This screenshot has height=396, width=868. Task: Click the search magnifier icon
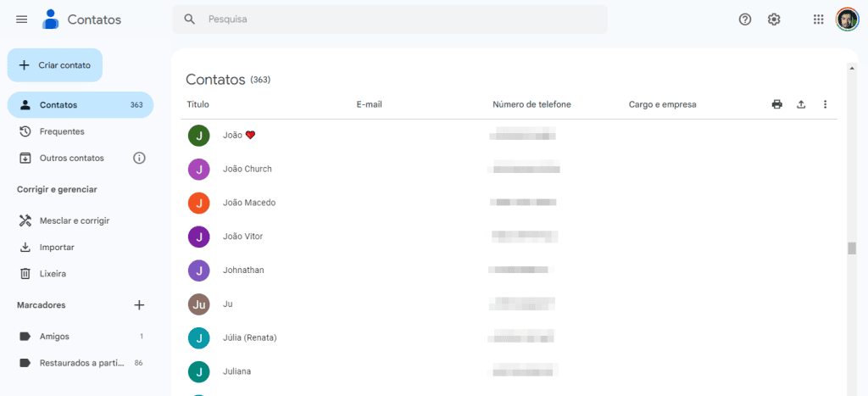(190, 20)
